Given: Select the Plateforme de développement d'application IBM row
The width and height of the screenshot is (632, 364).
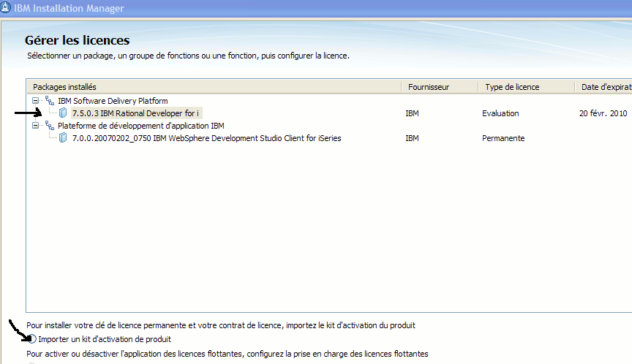Looking at the screenshot, I should pyautogui.click(x=140, y=126).
